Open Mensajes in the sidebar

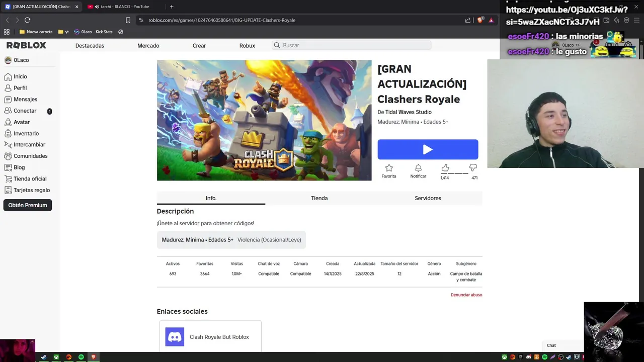point(21,100)
